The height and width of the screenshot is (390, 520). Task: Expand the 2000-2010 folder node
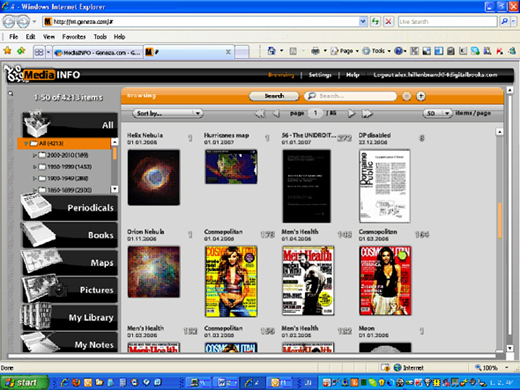point(34,155)
